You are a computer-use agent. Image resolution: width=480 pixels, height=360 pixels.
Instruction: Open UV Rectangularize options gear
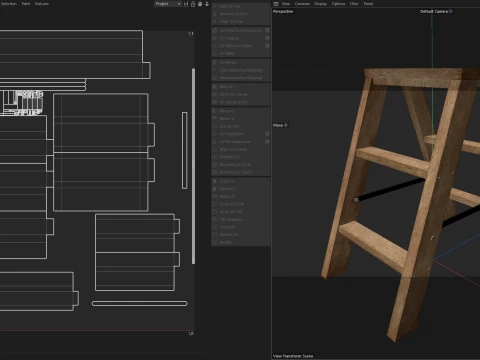point(267,142)
